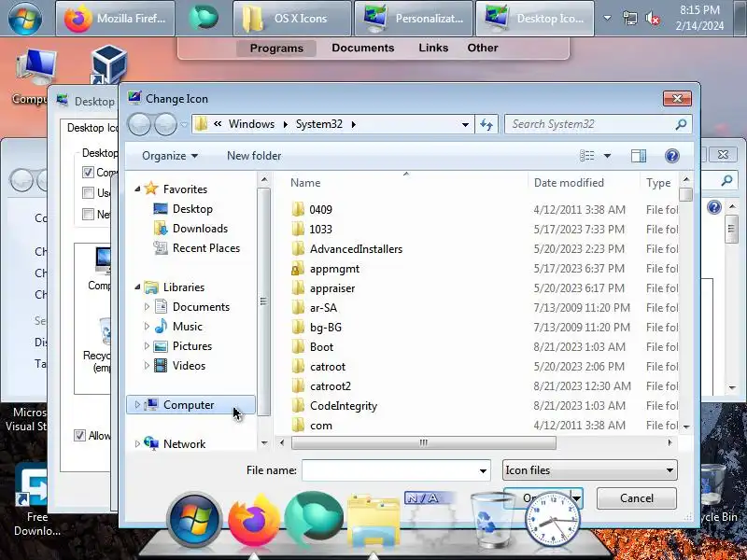This screenshot has width=747, height=560.
Task: Click the Back navigation button in Change Icon
Action: pyautogui.click(x=139, y=124)
